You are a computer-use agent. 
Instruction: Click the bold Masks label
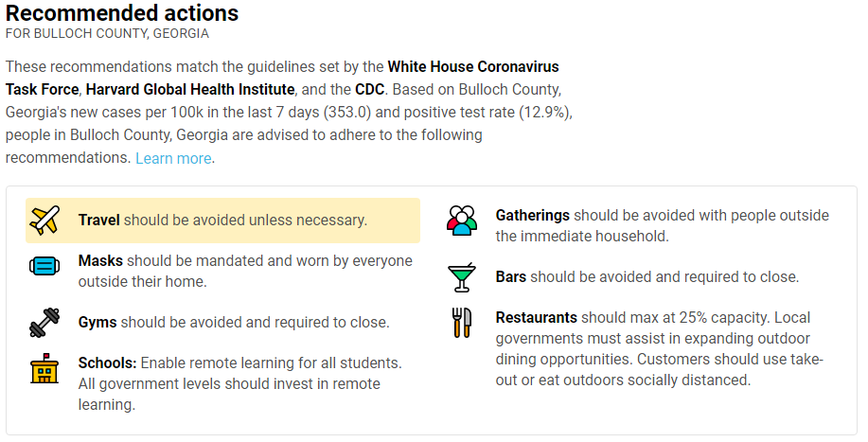(x=100, y=260)
